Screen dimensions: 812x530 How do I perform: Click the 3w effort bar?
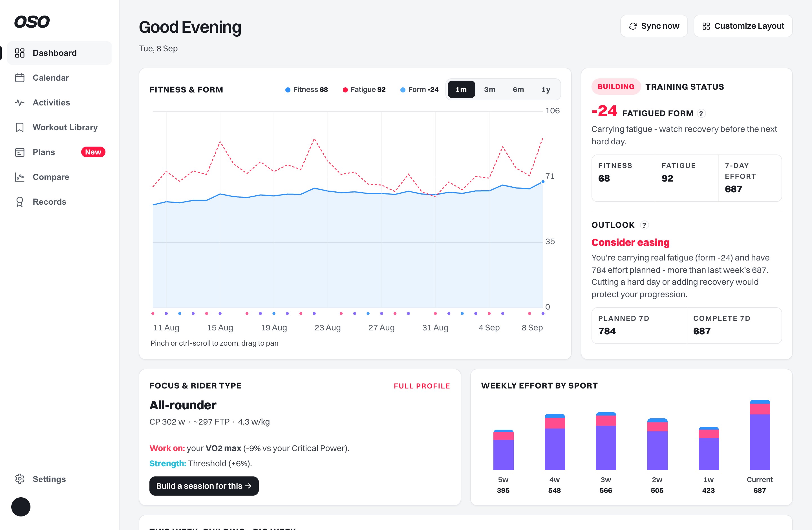pyautogui.click(x=606, y=441)
